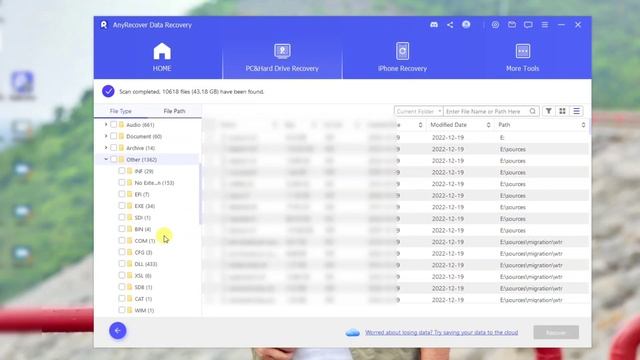Open the mail icon in title bar
The width and height of the screenshot is (640, 360).
(511, 25)
